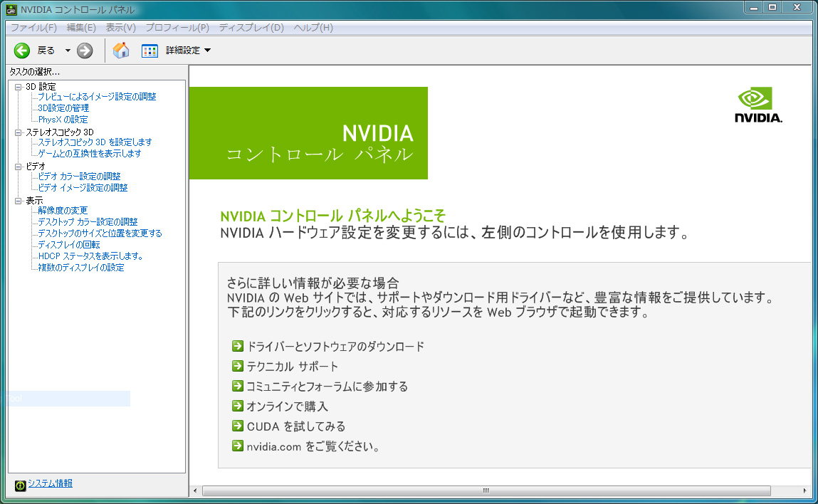Open the システム情報 link
This screenshot has height=504, width=818.
pos(50,483)
